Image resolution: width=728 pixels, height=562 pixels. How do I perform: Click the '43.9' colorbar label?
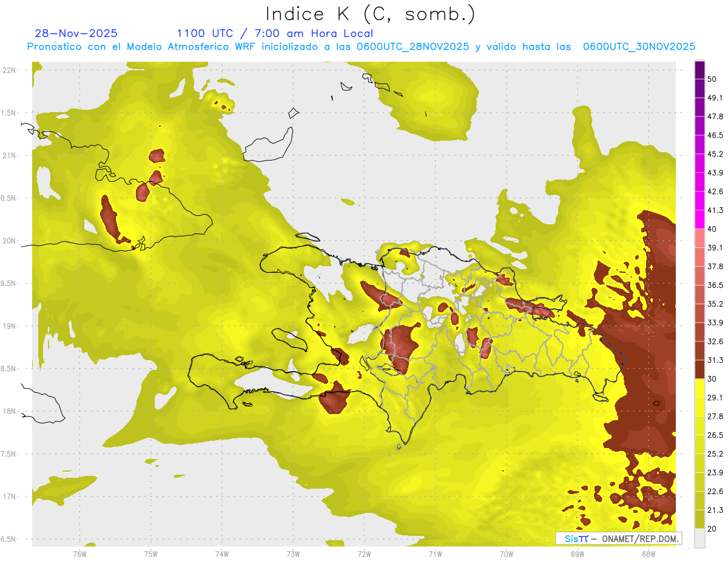(715, 173)
